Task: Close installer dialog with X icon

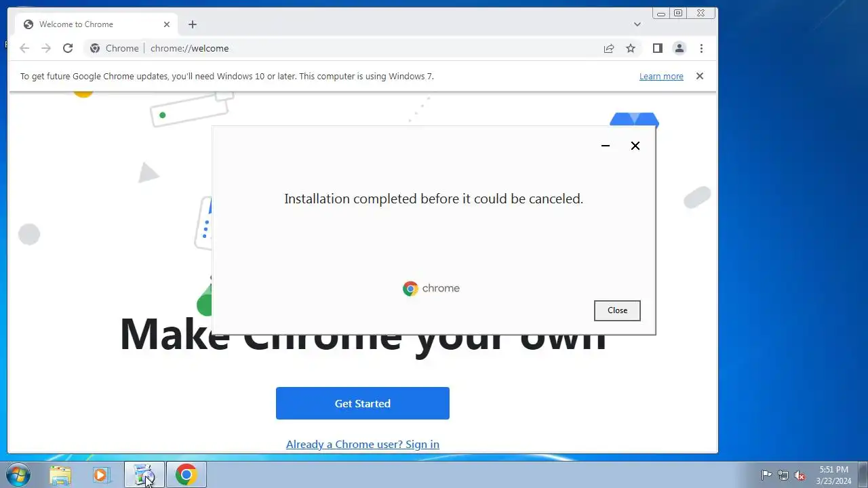Action: [x=635, y=146]
